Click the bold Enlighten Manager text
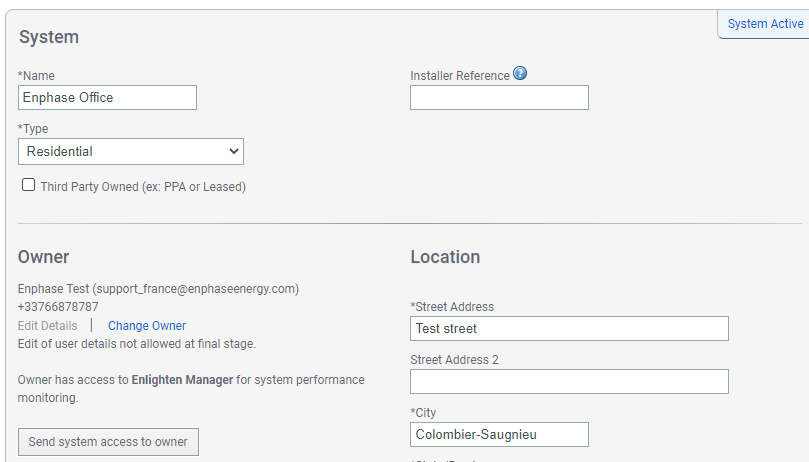Viewport: 809px width, 462px height. [182, 380]
